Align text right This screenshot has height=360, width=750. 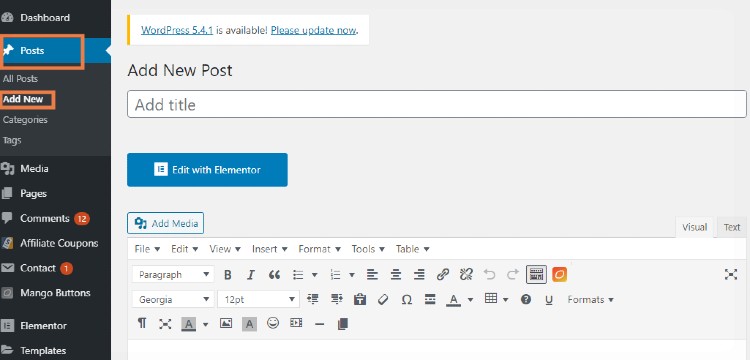(419, 275)
